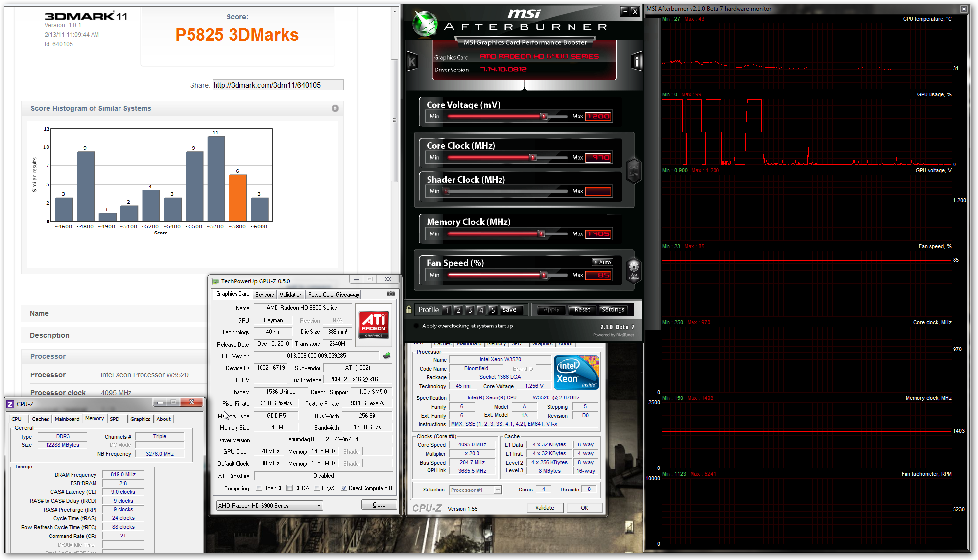Click the MSI Afterburner jet logo
Viewport: 978px width, 560px height.
[x=424, y=23]
